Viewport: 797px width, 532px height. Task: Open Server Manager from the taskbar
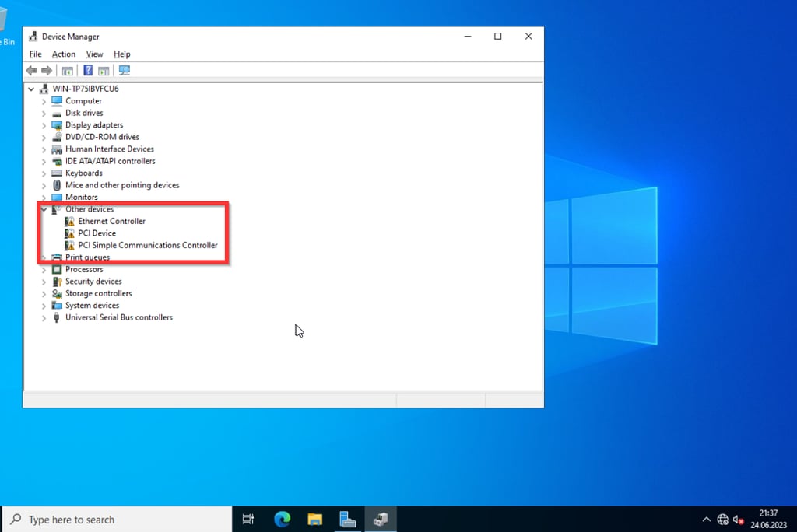[x=348, y=520]
